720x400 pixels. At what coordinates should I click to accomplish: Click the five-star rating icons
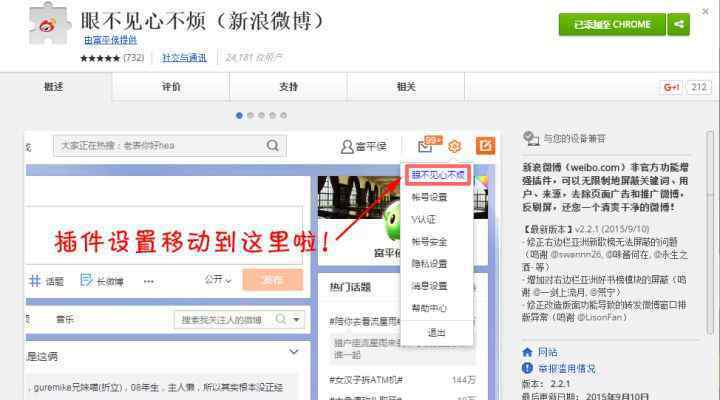pyautogui.click(x=100, y=58)
